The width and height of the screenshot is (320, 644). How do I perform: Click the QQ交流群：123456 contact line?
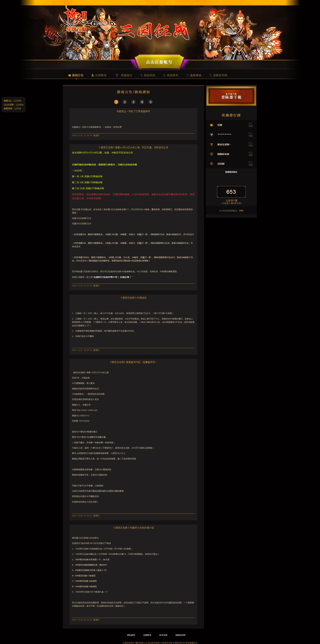click(x=13, y=105)
